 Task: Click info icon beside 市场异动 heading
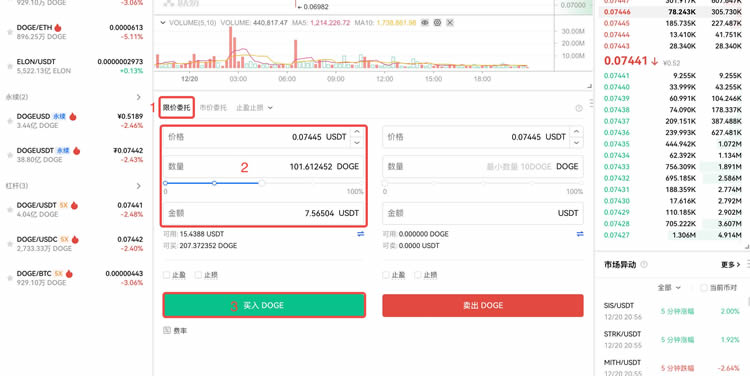tap(644, 265)
